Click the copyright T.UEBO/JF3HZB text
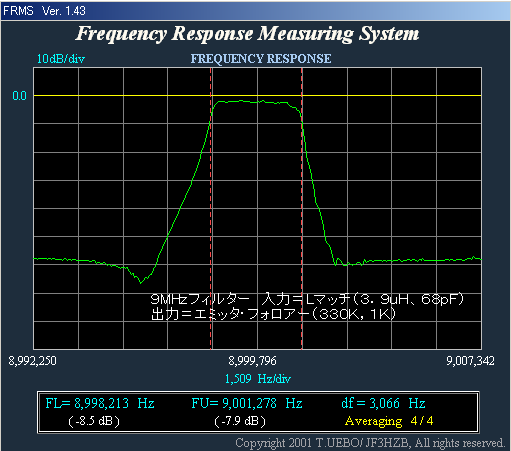 point(370,443)
